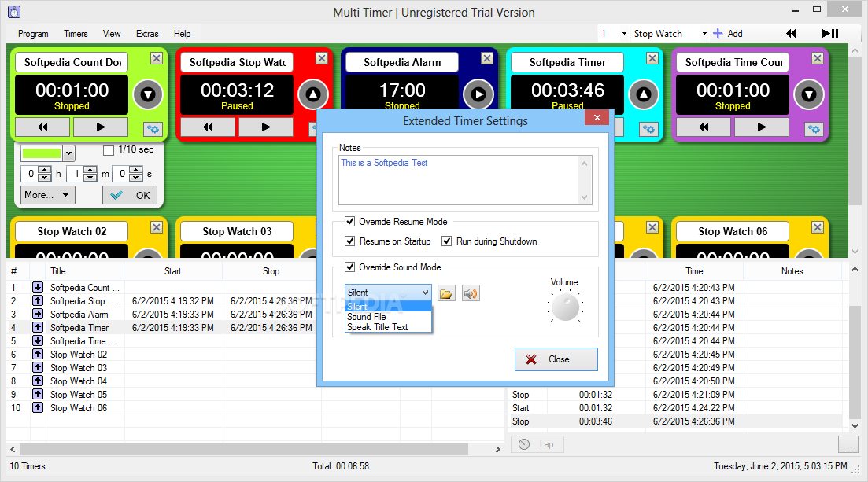Reset Softpedia Stop Watch with rewind button
Viewport: 868px width, 482px height.
[x=208, y=127]
